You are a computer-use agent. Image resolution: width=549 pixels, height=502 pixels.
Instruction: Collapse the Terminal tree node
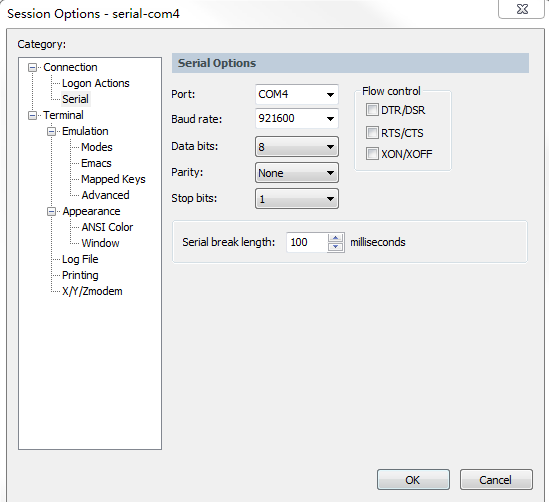[x=32, y=115]
